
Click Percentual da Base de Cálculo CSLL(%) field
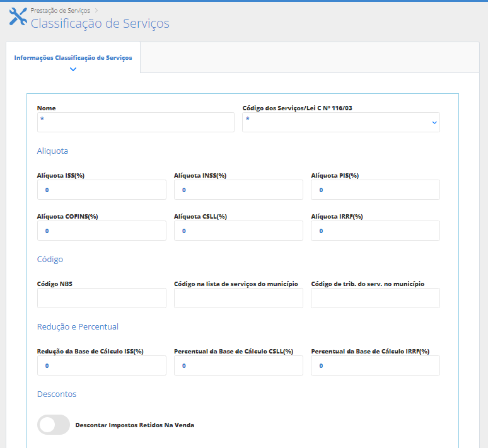[x=239, y=365]
